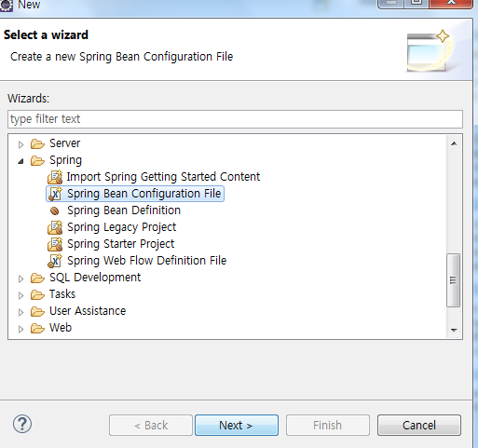Click the disabled Back button
The height and width of the screenshot is (448, 478).
click(x=151, y=425)
